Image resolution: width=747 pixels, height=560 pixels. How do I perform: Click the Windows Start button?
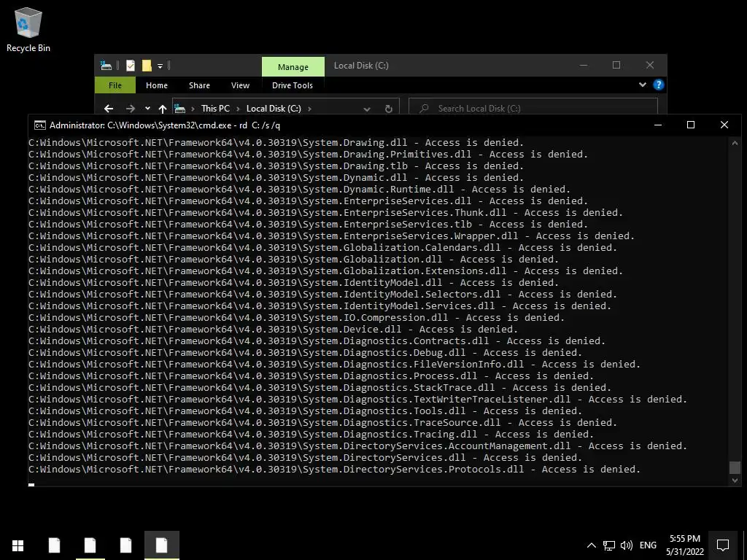(18, 545)
